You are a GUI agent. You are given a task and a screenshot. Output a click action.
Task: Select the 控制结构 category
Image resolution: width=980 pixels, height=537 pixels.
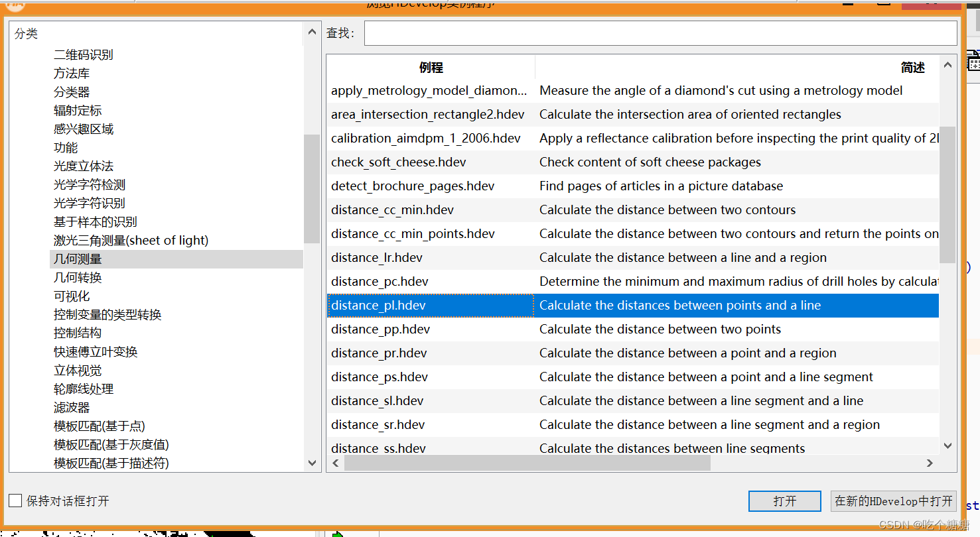coord(78,333)
